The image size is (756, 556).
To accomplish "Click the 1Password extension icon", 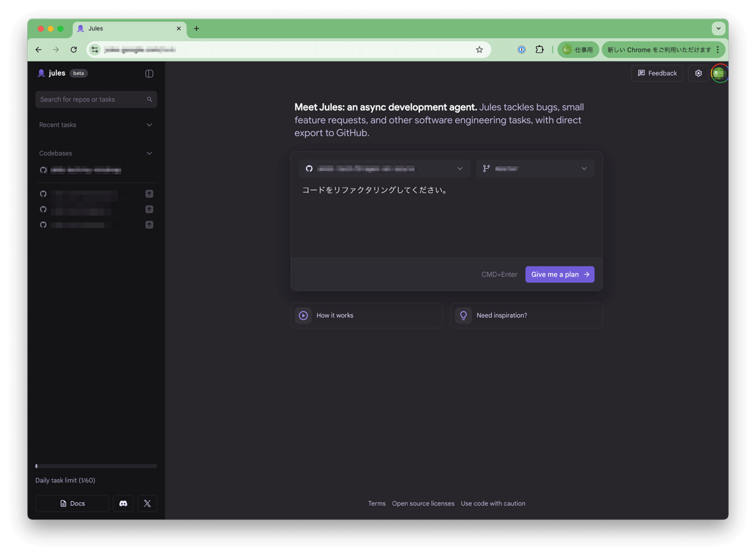I will pyautogui.click(x=521, y=49).
